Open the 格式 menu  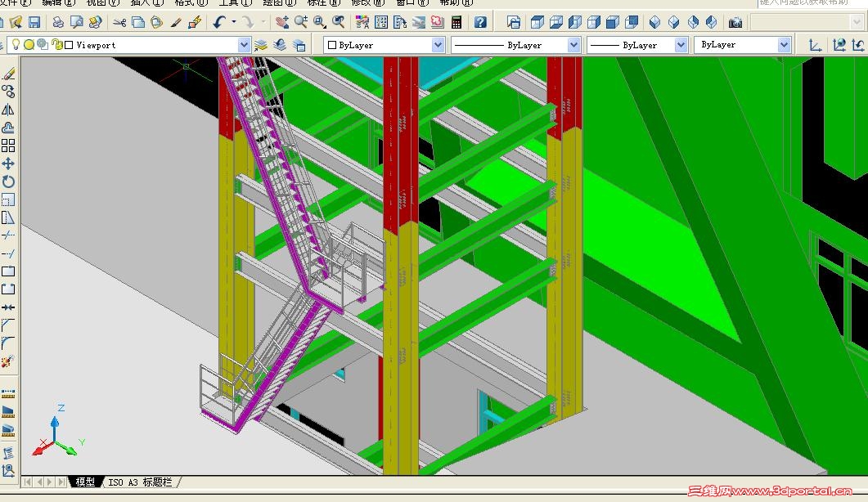[x=191, y=2]
